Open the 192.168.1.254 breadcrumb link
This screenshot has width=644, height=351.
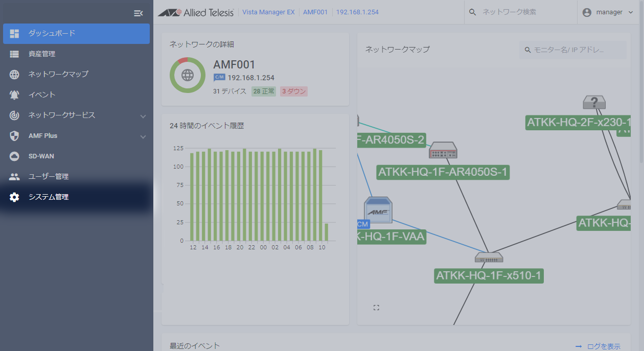tap(357, 12)
